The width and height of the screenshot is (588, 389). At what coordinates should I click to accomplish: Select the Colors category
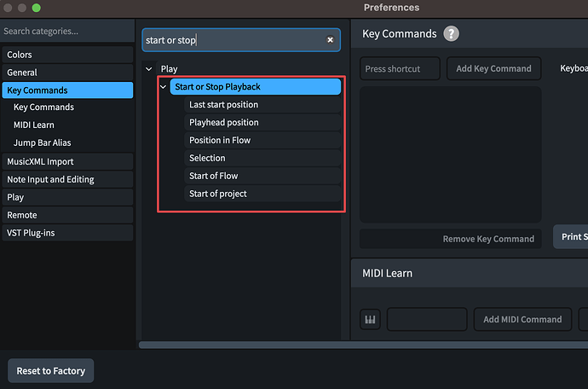pos(20,55)
